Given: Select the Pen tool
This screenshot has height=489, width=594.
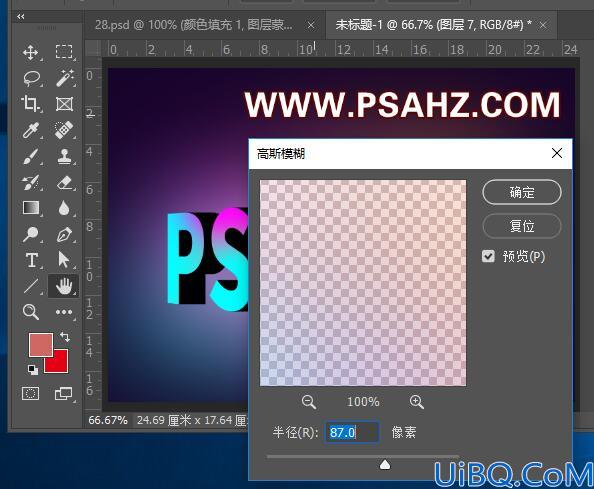Looking at the screenshot, I should pos(64,234).
